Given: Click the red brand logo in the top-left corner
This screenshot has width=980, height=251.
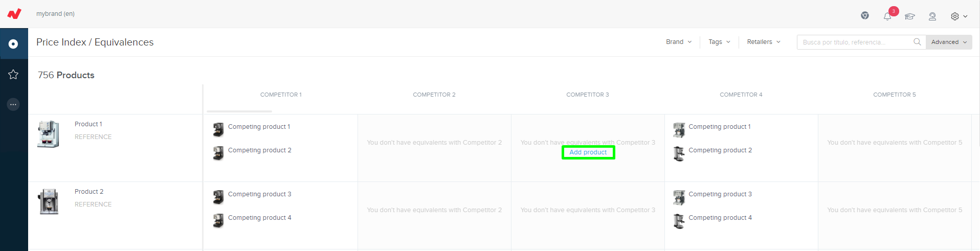Looking at the screenshot, I should 14,14.
